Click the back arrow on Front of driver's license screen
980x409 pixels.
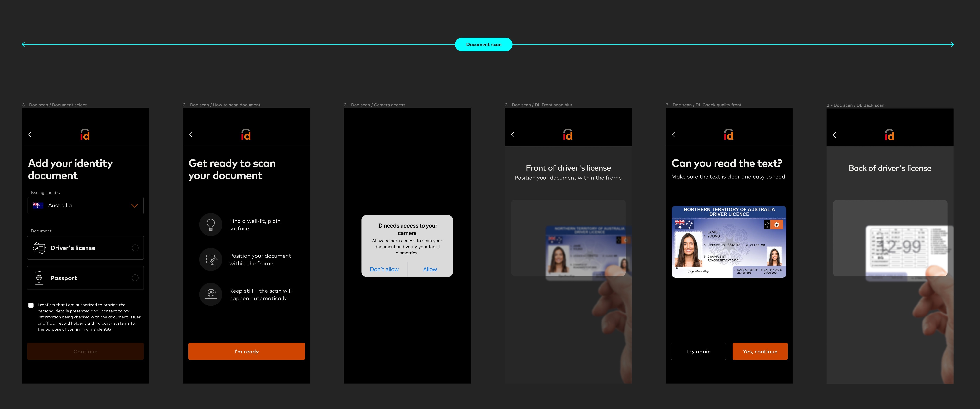point(512,134)
